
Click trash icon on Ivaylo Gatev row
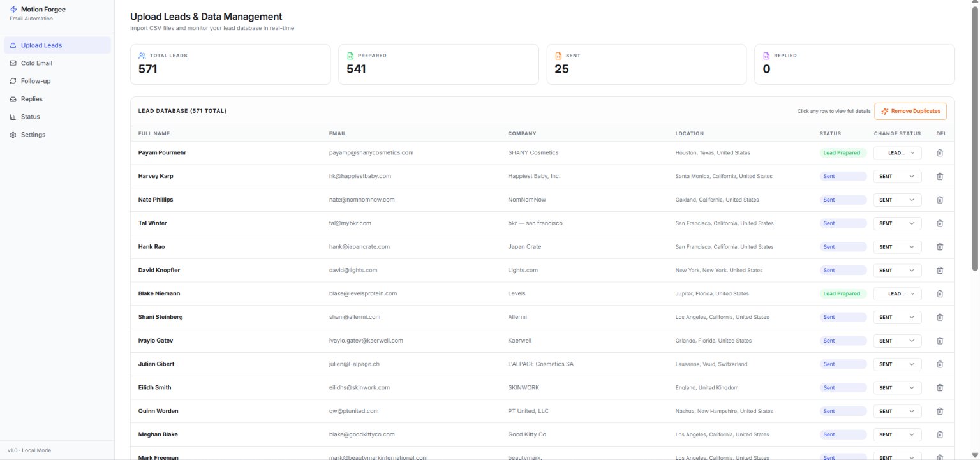pyautogui.click(x=939, y=341)
